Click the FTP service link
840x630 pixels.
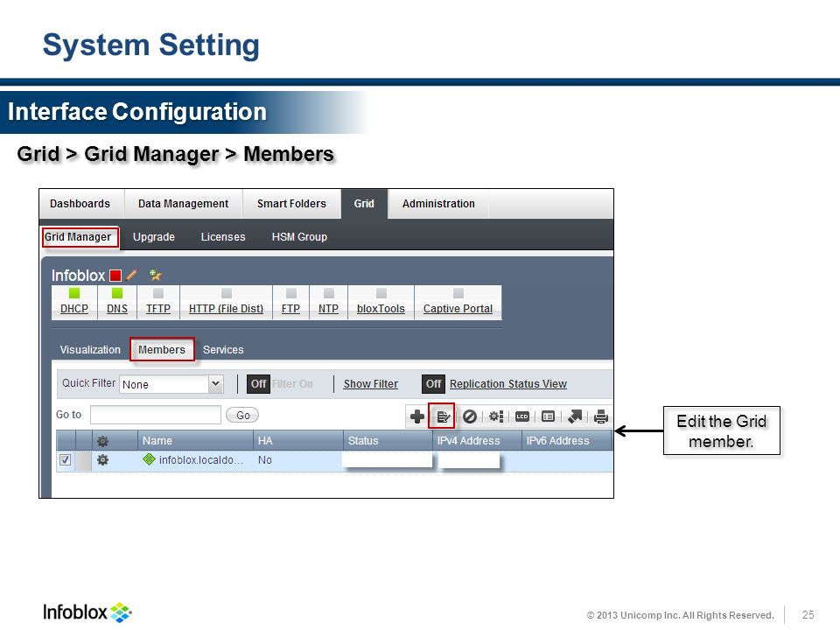pyautogui.click(x=290, y=309)
